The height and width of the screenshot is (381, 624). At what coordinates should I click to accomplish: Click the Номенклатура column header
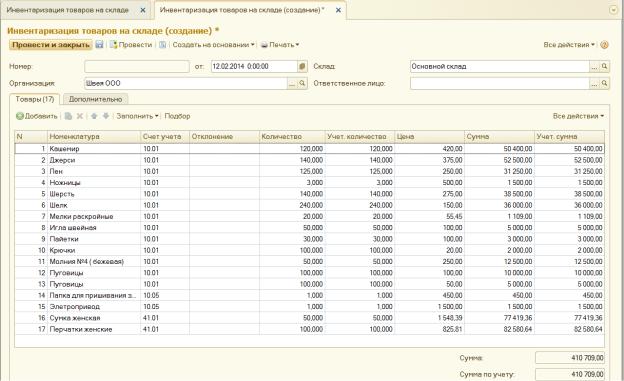pos(94,137)
